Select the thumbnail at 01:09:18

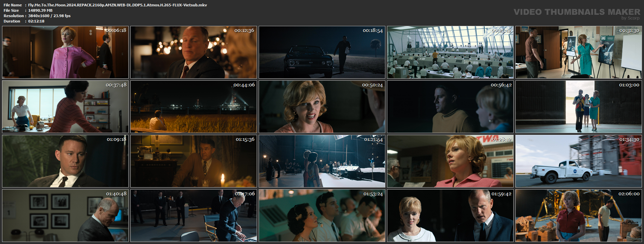(x=65, y=161)
